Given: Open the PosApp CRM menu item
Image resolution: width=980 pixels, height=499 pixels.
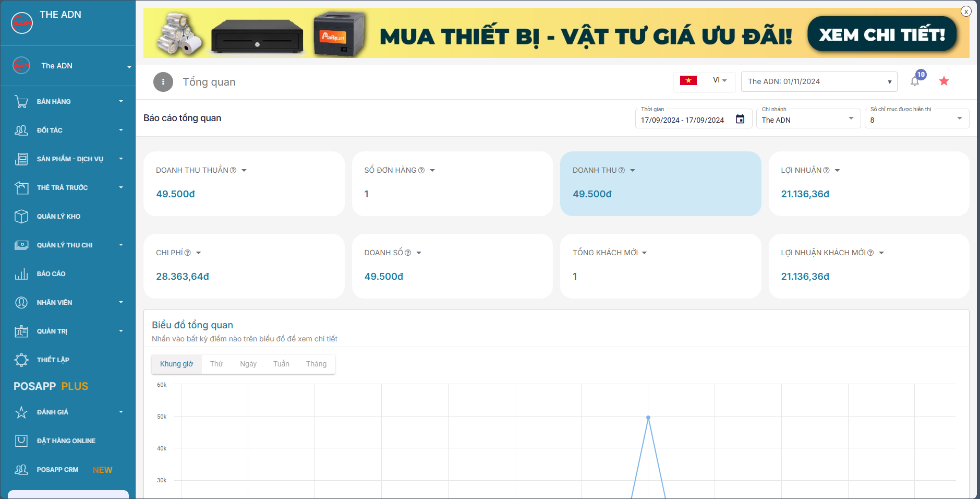Looking at the screenshot, I should (68, 469).
